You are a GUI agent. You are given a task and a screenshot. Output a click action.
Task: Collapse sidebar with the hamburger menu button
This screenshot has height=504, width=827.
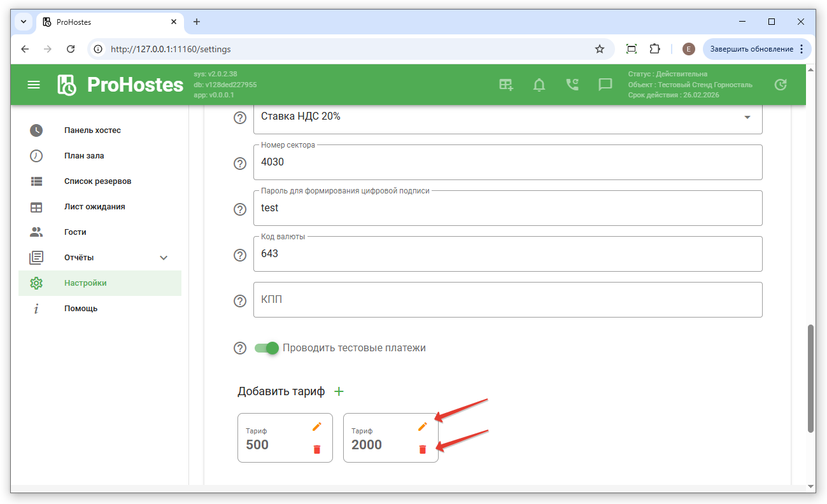[34, 85]
